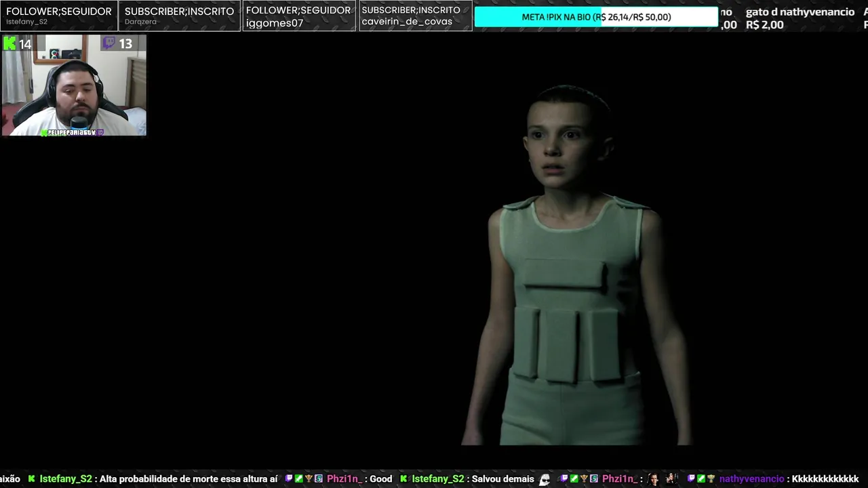Click chat message Salvou demais
Screen dimensions: 868x488
pos(503,479)
